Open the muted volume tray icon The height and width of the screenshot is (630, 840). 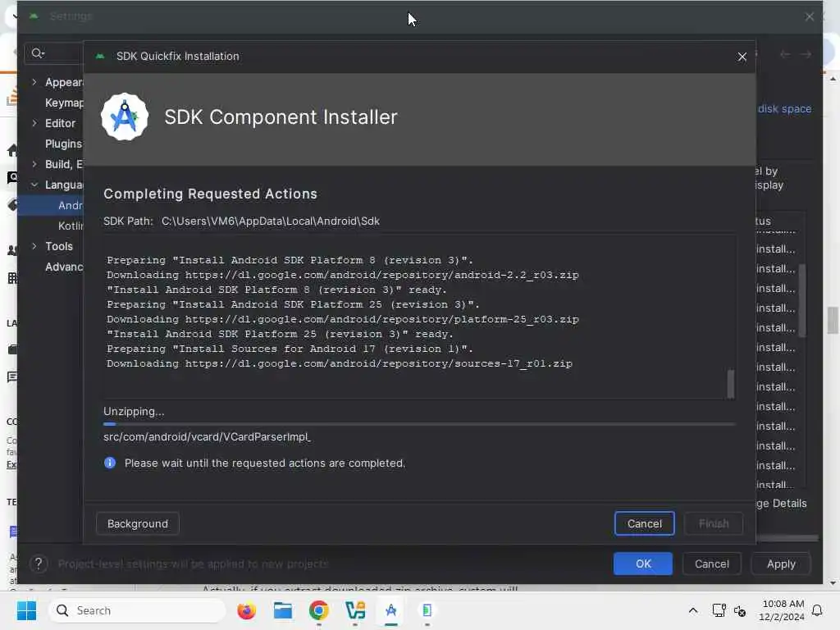pos(740,610)
